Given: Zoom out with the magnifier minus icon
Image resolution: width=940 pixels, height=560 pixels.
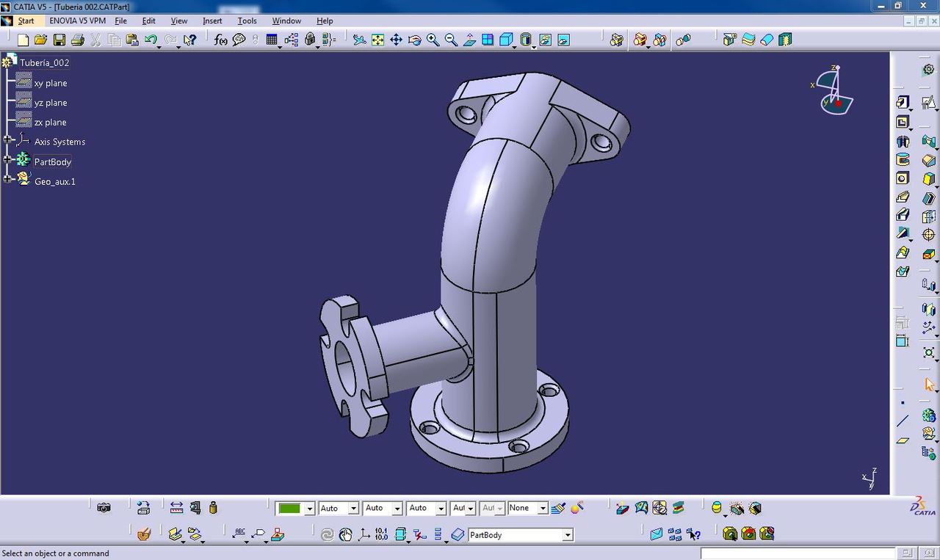Looking at the screenshot, I should point(451,40).
